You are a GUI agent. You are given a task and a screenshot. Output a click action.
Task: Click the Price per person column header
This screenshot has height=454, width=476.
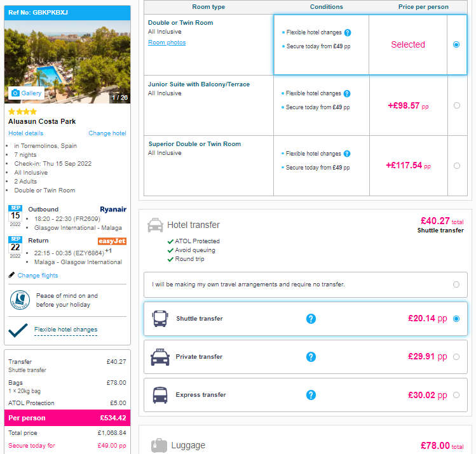pos(423,7)
